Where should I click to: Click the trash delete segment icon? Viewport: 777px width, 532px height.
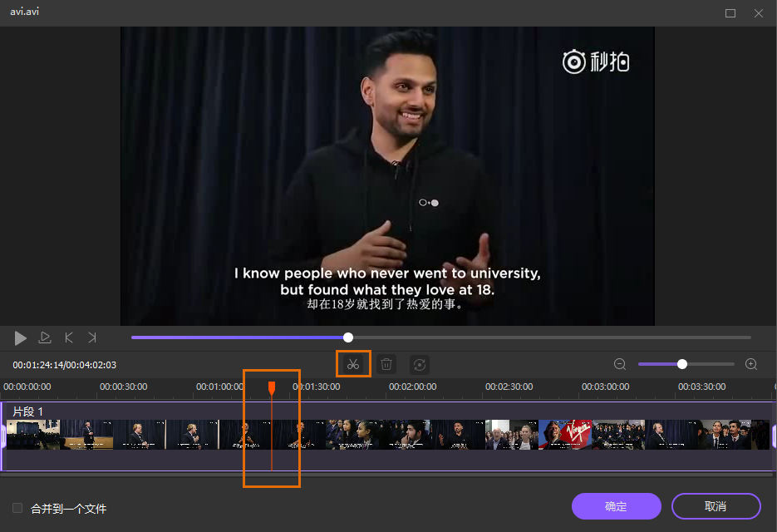(x=386, y=364)
